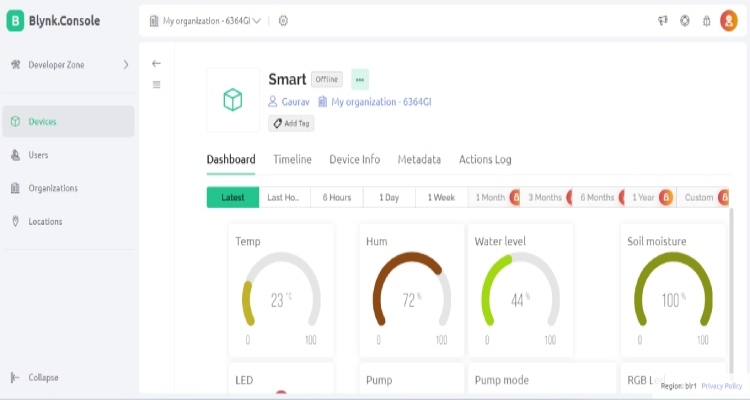Open device owner Gaurav link
Viewport: 750px width, 400px height.
tap(288, 101)
